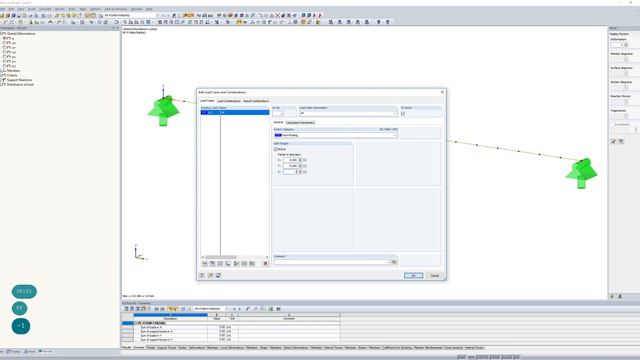Go to next load case arrow in results toolbar
Screen dimensions: 640x360
[x=239, y=309]
